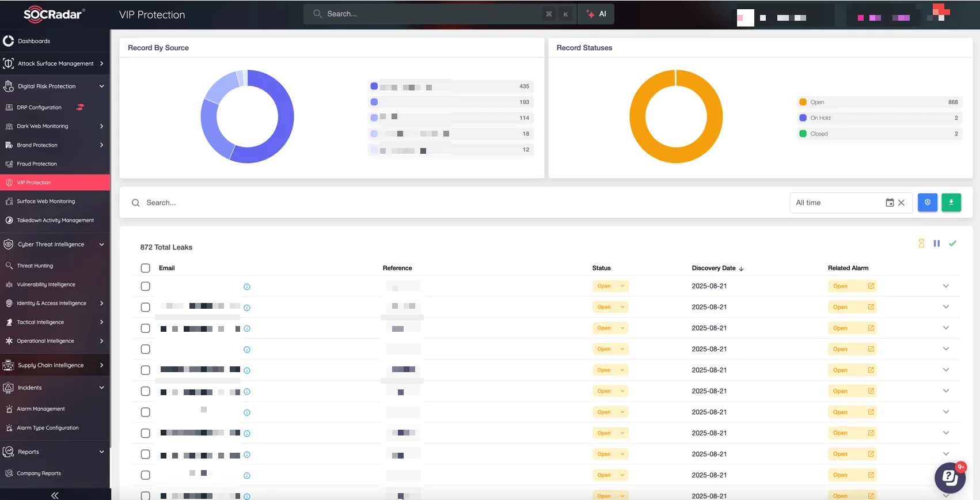
Task: Click the blue shield action button
Action: click(928, 202)
